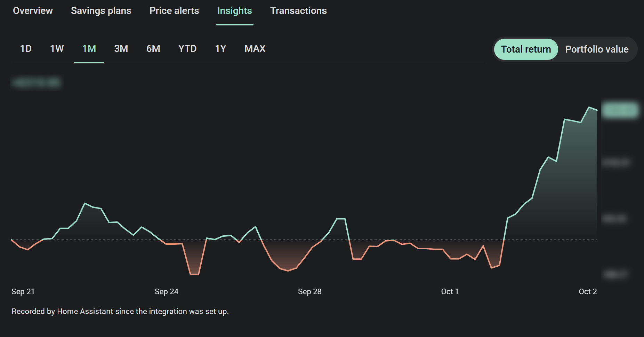Viewport: 644px width, 337px height.
Task: Click the Oct 2 axis label
Action: tap(588, 292)
